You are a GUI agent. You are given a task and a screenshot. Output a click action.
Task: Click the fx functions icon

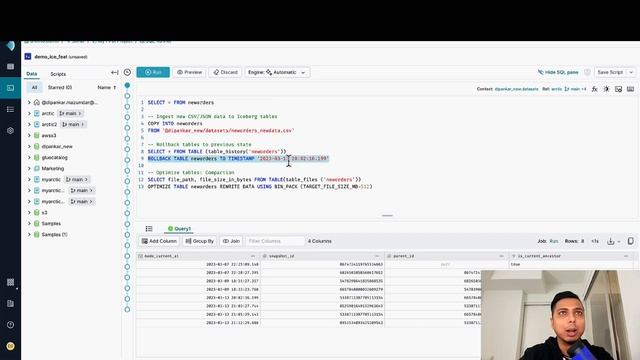point(595,89)
